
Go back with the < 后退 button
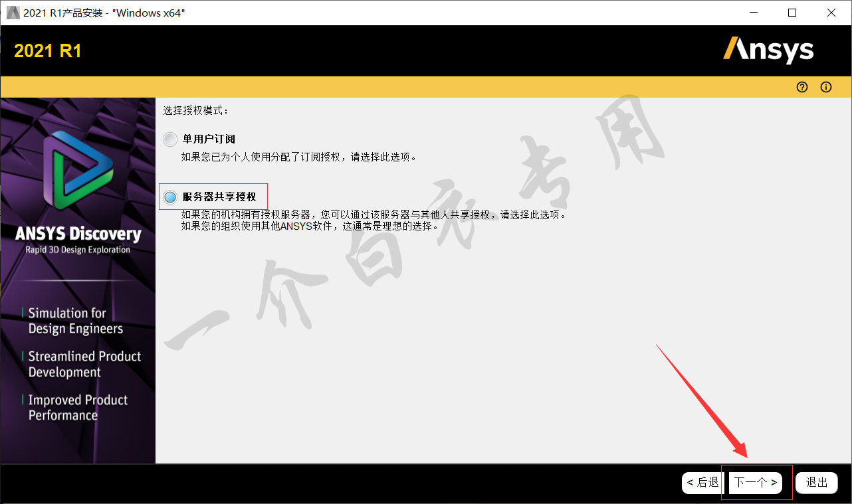pos(702,483)
